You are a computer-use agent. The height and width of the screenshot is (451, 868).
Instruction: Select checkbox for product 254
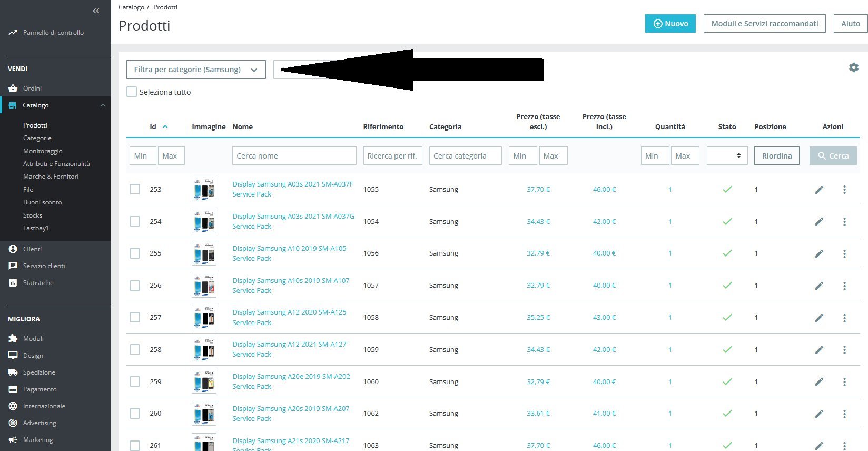coord(135,221)
